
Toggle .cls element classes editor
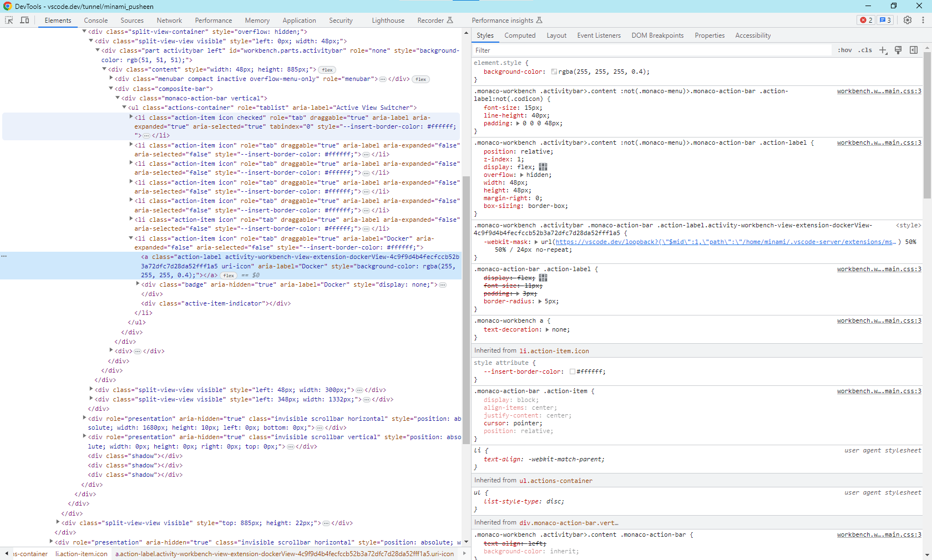coord(865,50)
